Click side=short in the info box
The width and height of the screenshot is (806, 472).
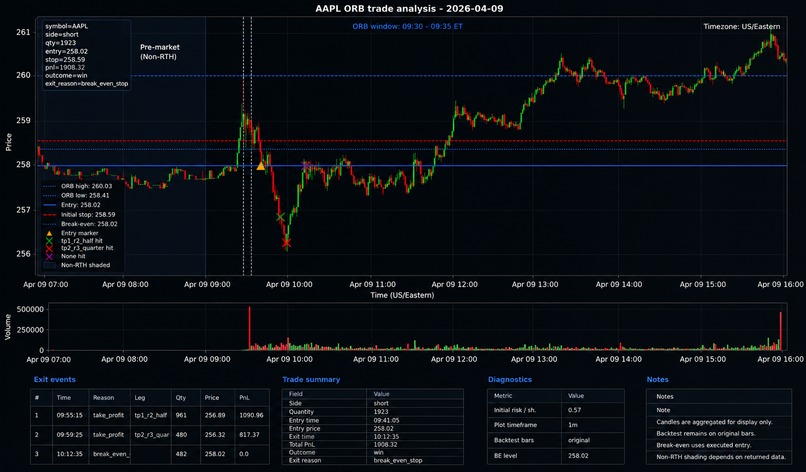pos(62,34)
